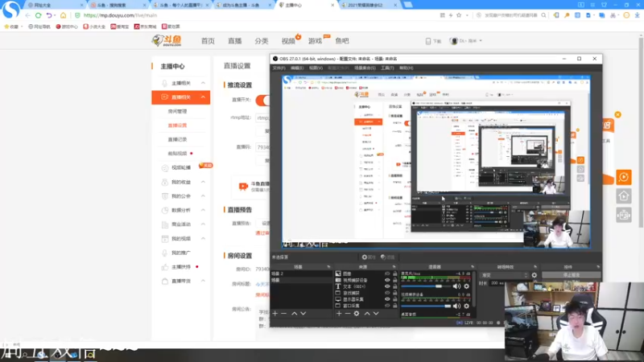Open OBS 帮助(H) menu
644x362 pixels.
coord(406,68)
